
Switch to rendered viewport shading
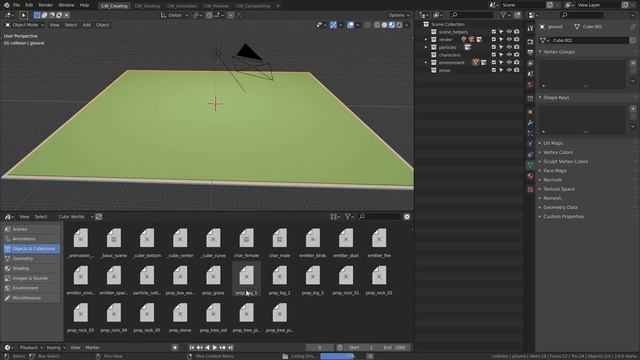(399, 25)
